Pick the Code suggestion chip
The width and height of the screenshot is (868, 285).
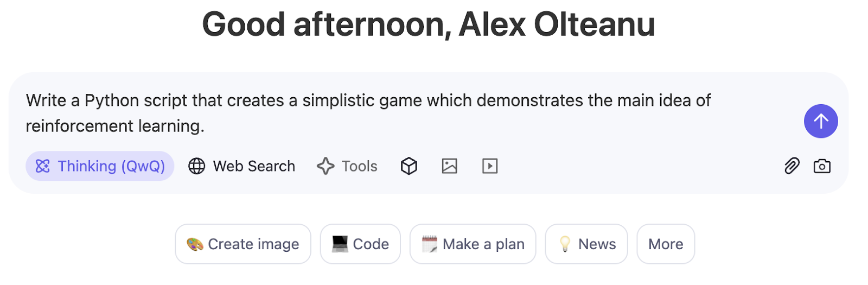click(x=360, y=244)
